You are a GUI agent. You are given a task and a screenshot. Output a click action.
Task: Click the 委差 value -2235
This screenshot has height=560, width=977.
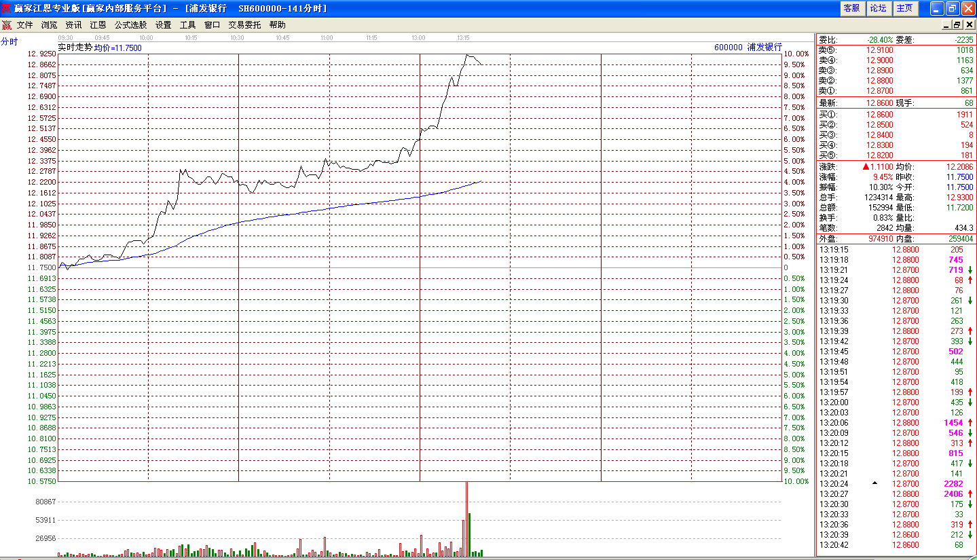pos(963,40)
